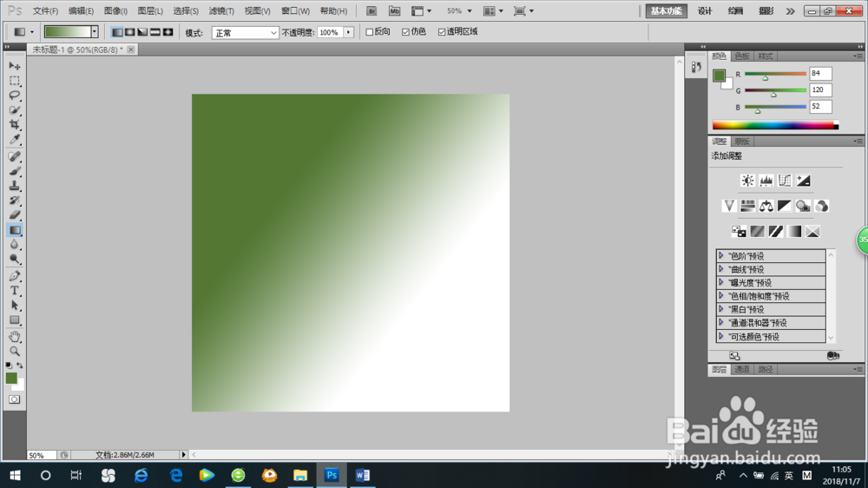Select the Dodge tool

15,260
